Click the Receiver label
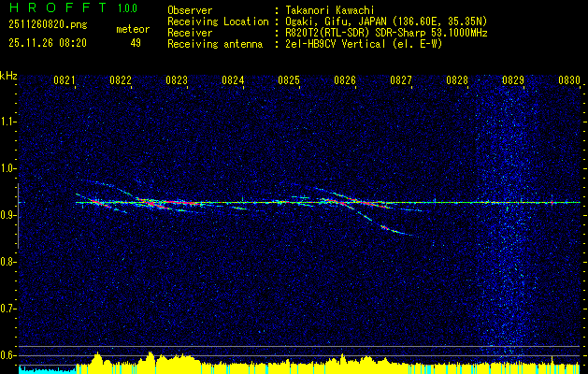The height and width of the screenshot is (374, 588). 190,33
